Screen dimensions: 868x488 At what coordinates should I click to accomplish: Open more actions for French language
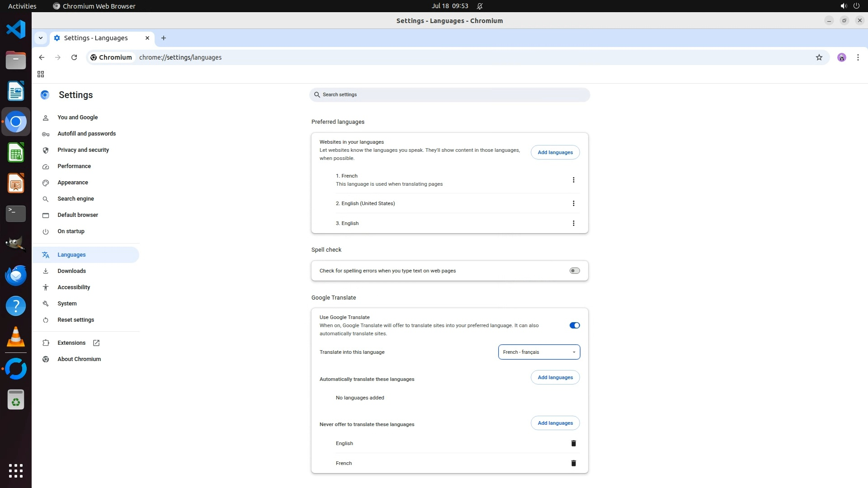tap(573, 180)
